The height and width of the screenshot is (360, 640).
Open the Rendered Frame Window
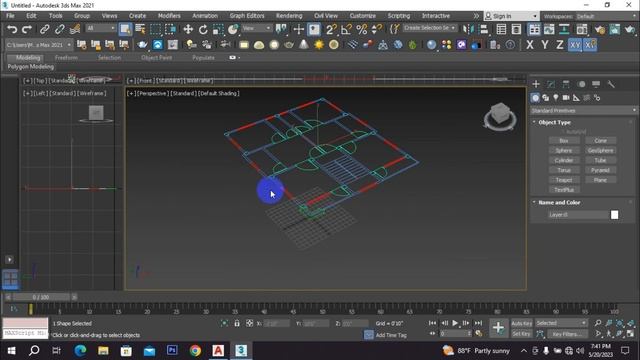pyautogui.click(x=615, y=29)
